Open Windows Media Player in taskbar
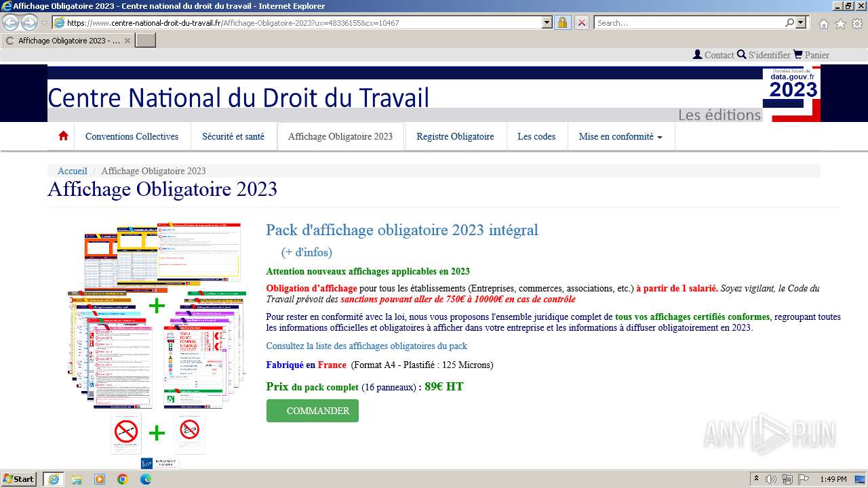Screen dimensions: 868x488 pos(100,479)
